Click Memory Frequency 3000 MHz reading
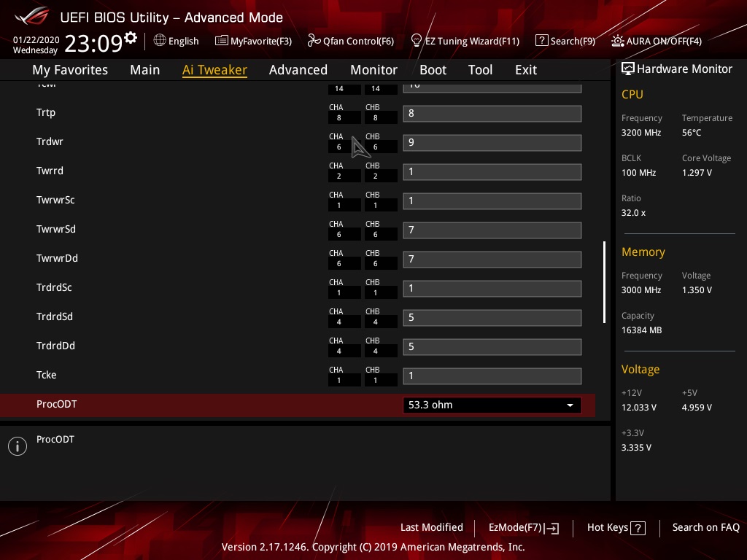 [641, 289]
